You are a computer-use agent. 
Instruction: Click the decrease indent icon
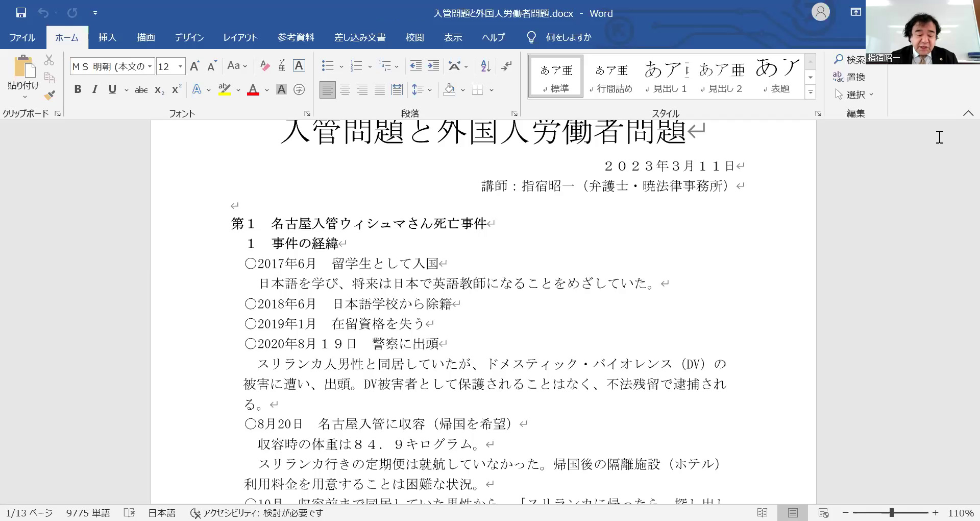click(x=416, y=66)
